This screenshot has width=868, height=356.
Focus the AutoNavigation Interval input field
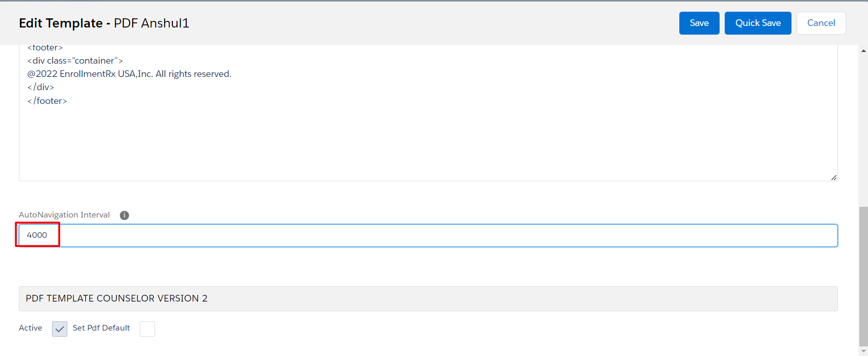tap(428, 235)
